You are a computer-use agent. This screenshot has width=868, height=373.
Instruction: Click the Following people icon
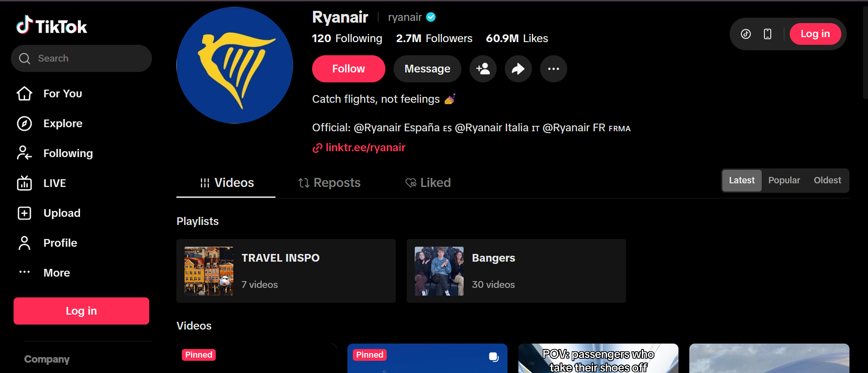coord(24,153)
